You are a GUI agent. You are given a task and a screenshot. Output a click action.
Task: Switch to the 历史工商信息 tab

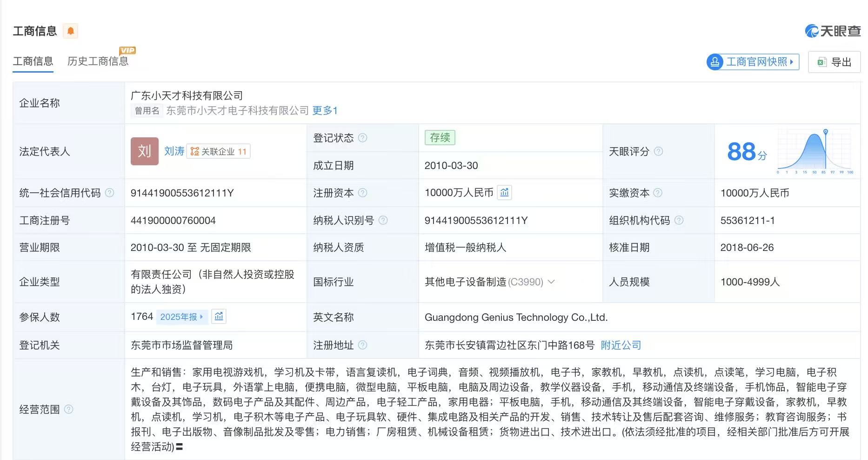pos(98,61)
